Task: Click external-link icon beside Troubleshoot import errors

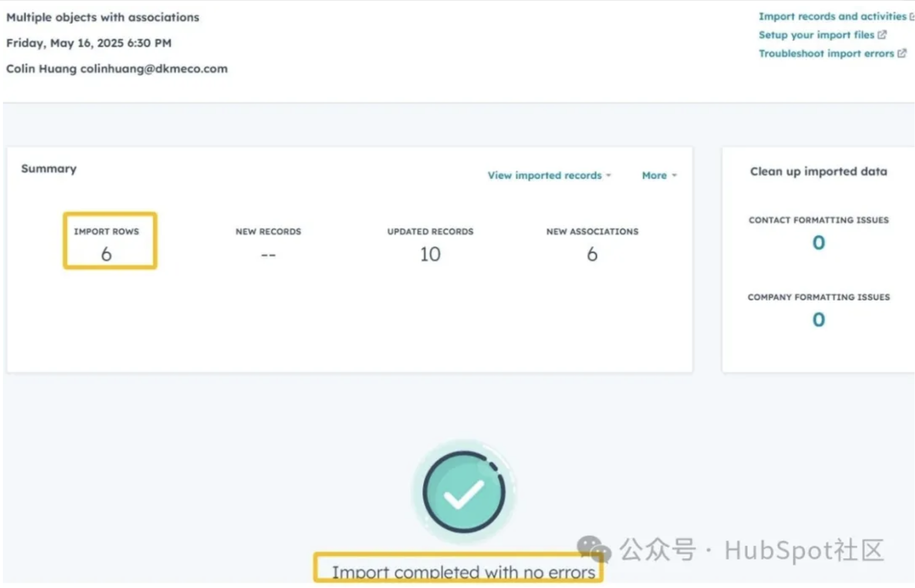Action: tap(901, 54)
